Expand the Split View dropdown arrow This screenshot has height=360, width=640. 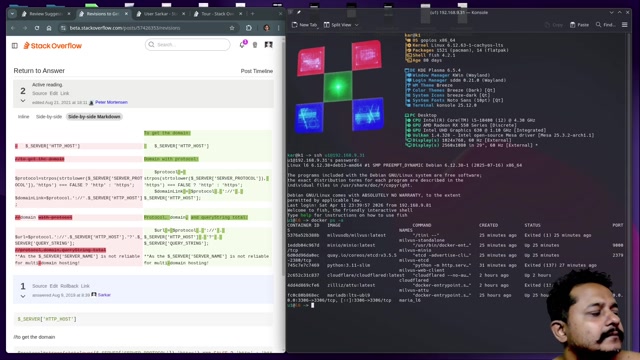(357, 25)
